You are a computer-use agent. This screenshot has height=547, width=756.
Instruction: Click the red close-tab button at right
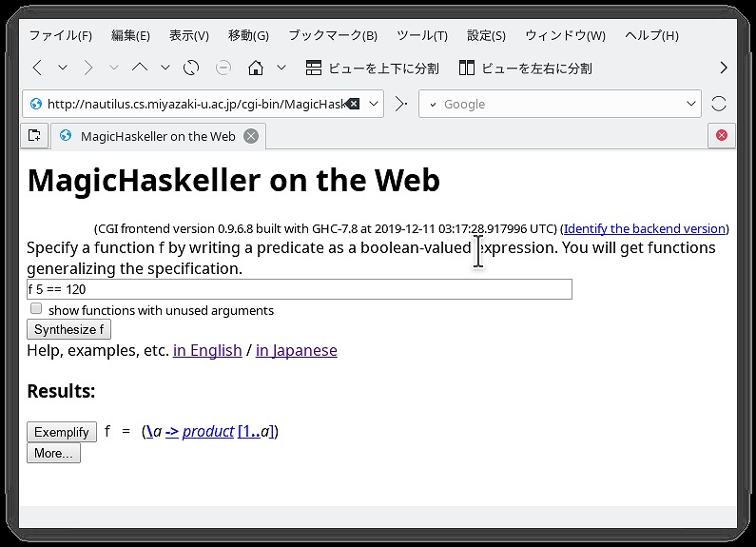(721, 136)
